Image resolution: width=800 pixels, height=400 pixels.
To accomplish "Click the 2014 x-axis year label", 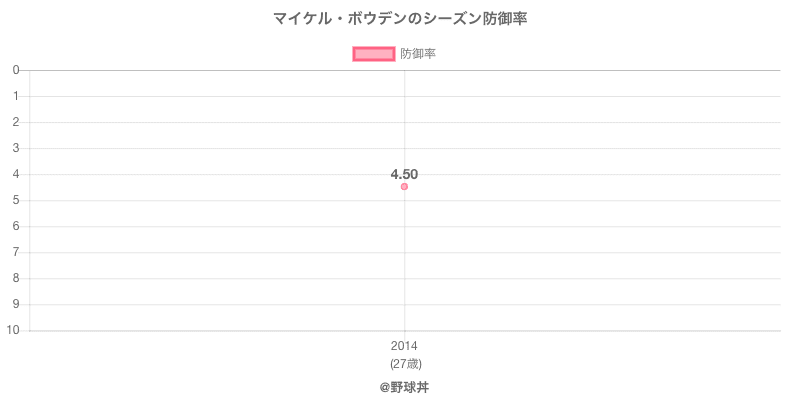I will [404, 346].
